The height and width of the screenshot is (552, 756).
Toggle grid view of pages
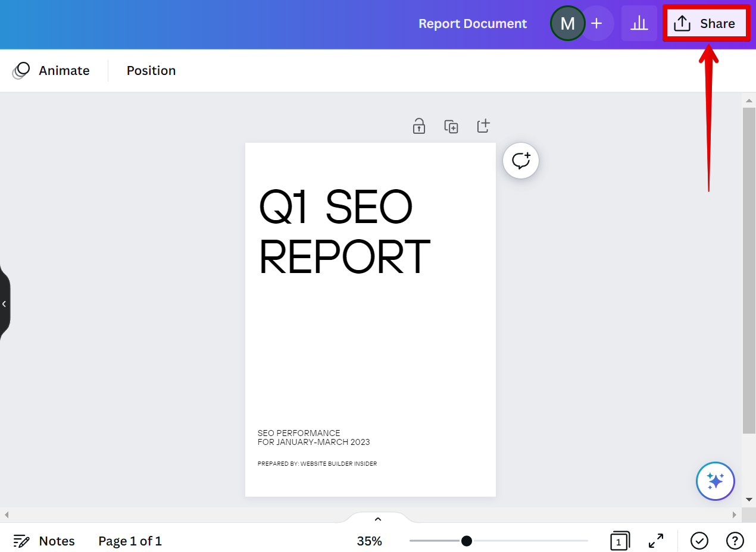pyautogui.click(x=619, y=541)
